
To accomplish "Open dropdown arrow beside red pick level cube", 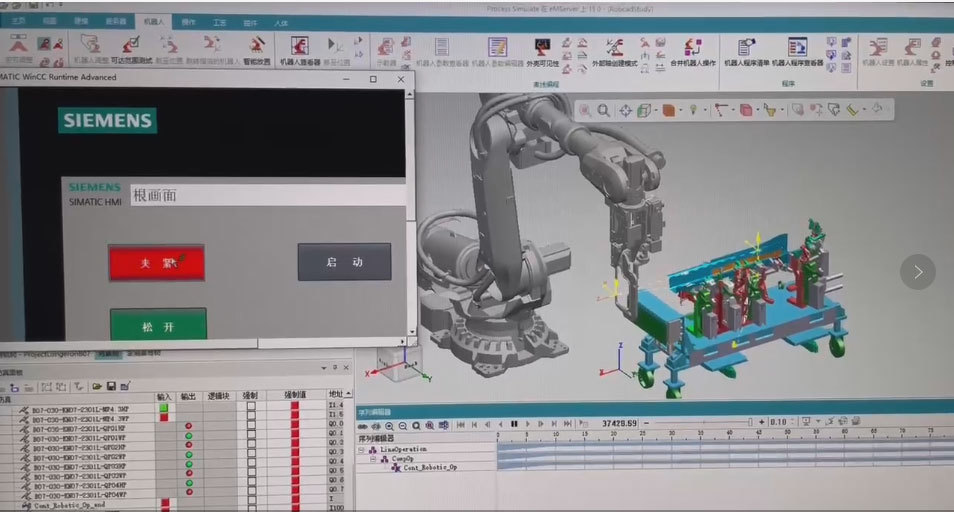I will tap(757, 111).
